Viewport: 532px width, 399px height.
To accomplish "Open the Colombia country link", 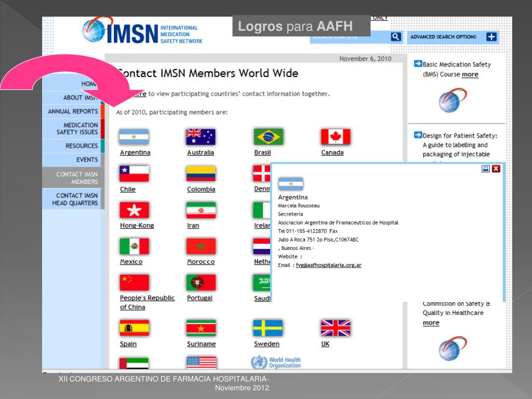I will click(x=201, y=189).
